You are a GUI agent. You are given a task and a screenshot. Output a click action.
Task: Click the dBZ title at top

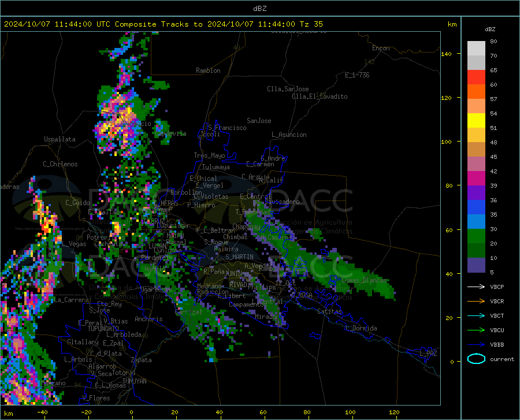click(x=259, y=9)
